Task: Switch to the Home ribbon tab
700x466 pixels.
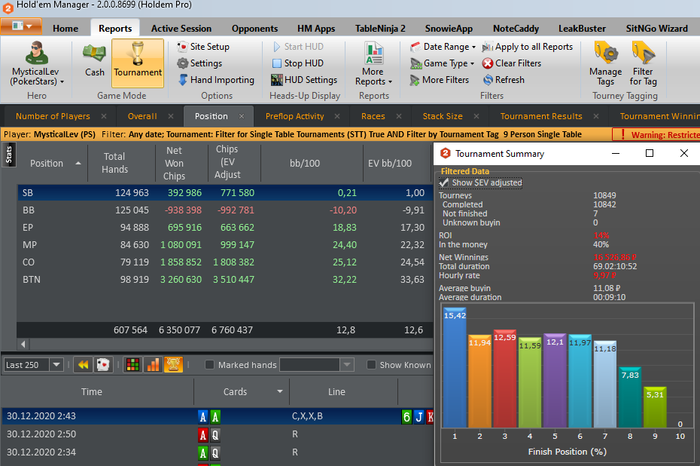Action: 65,29
